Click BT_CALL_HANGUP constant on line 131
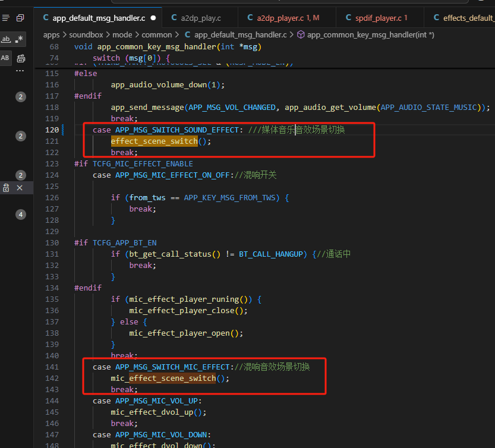Viewport: 495px width, 448px height. 271,254
